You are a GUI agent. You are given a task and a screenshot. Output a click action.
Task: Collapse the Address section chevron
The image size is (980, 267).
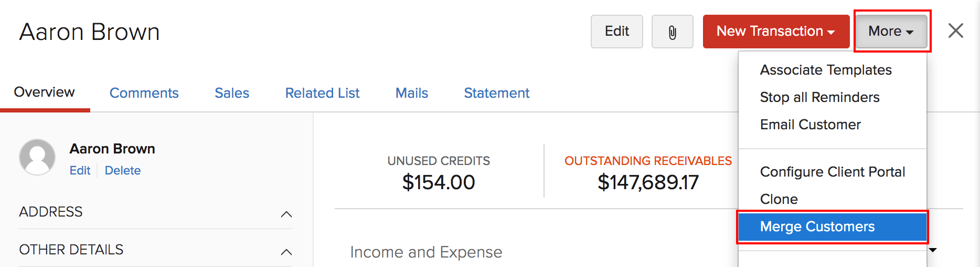286,214
